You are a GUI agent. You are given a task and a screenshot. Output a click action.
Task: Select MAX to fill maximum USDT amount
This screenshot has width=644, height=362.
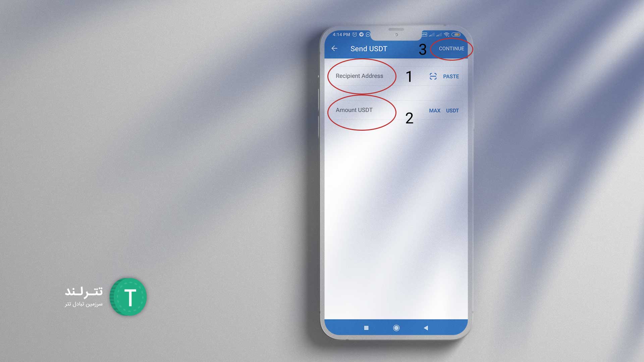[x=435, y=111]
